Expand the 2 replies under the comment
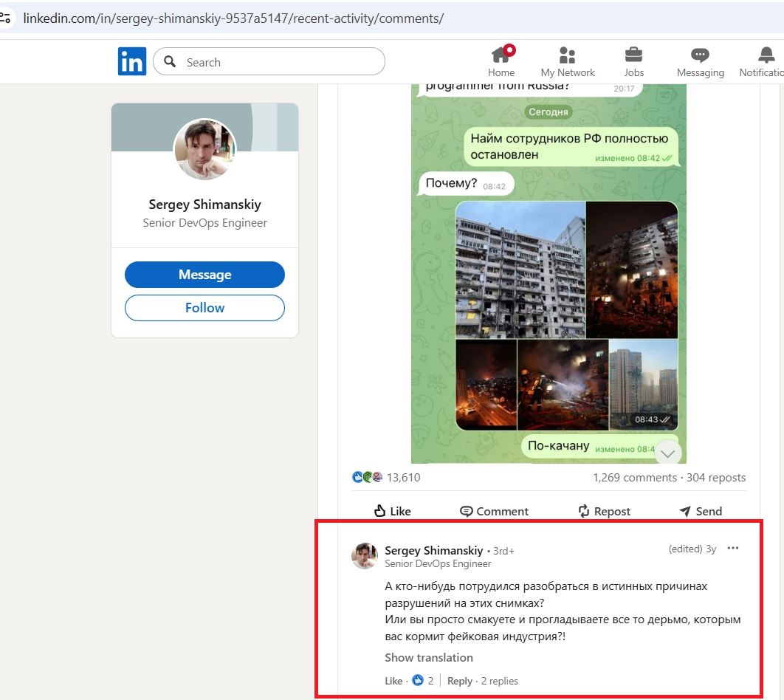This screenshot has height=700, width=784. point(499,680)
